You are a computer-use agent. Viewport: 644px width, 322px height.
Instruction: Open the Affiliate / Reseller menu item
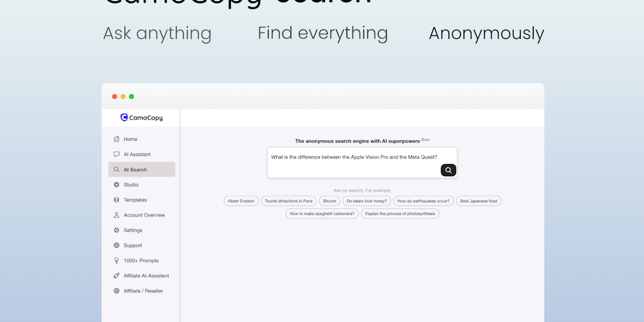[142, 291]
